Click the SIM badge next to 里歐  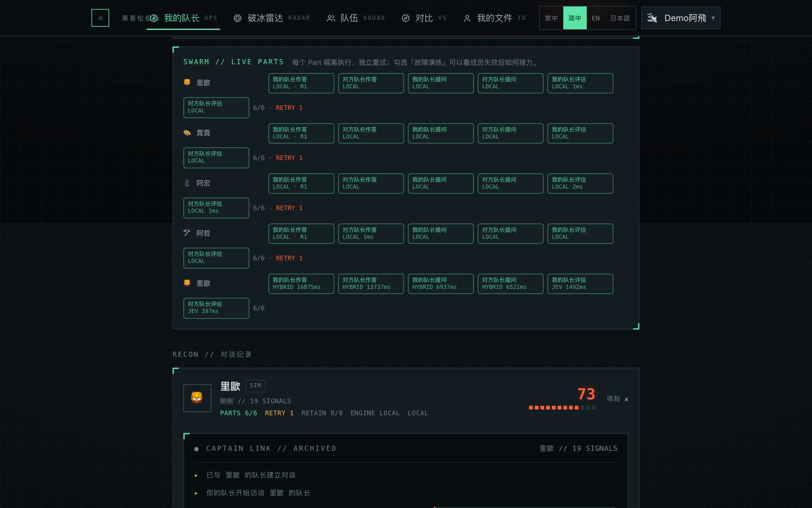(x=256, y=386)
